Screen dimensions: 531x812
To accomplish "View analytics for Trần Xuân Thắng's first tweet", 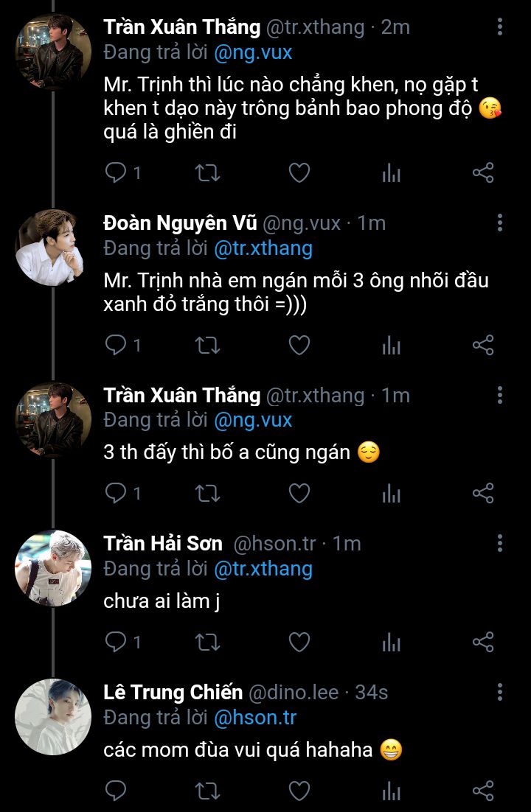I will point(391,173).
